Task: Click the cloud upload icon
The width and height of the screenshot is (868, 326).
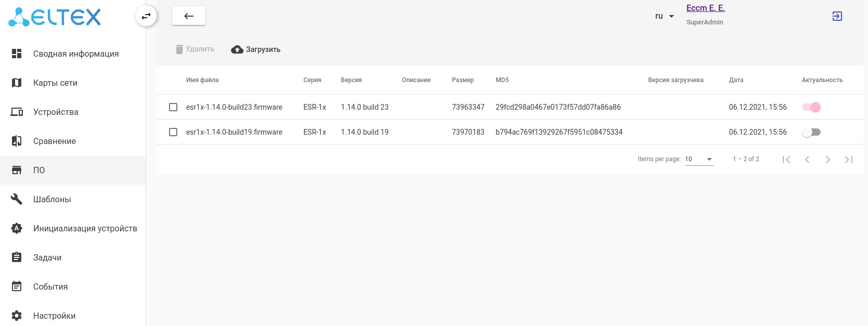Action: tap(237, 49)
